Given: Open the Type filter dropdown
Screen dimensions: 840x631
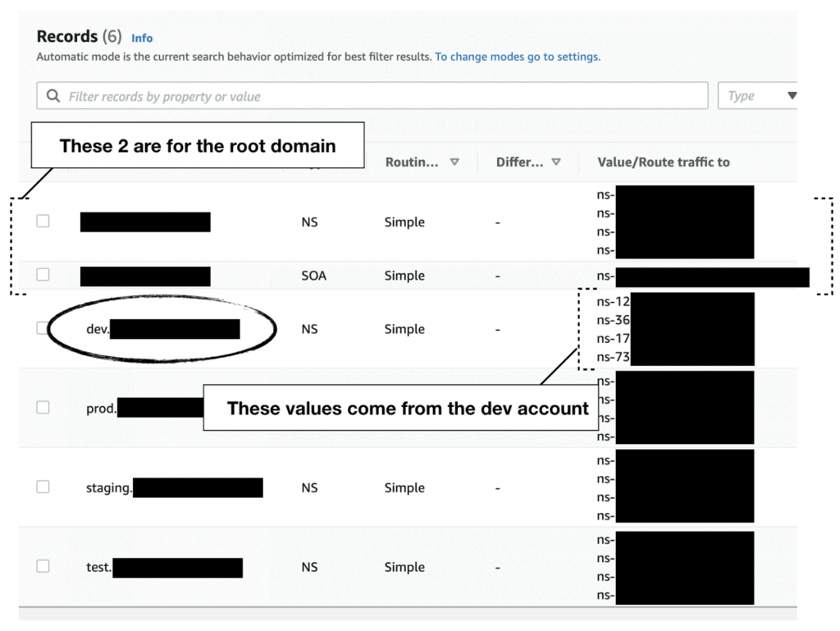Looking at the screenshot, I should (757, 95).
